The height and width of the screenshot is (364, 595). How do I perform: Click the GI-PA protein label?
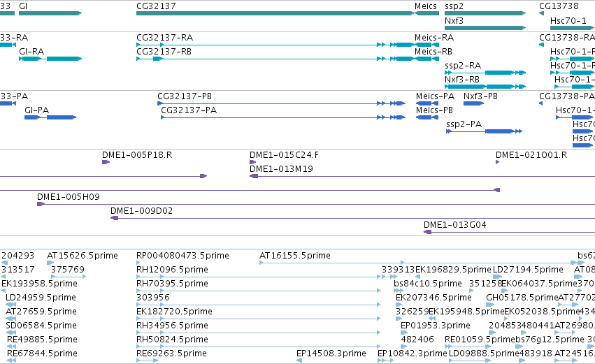37,110
